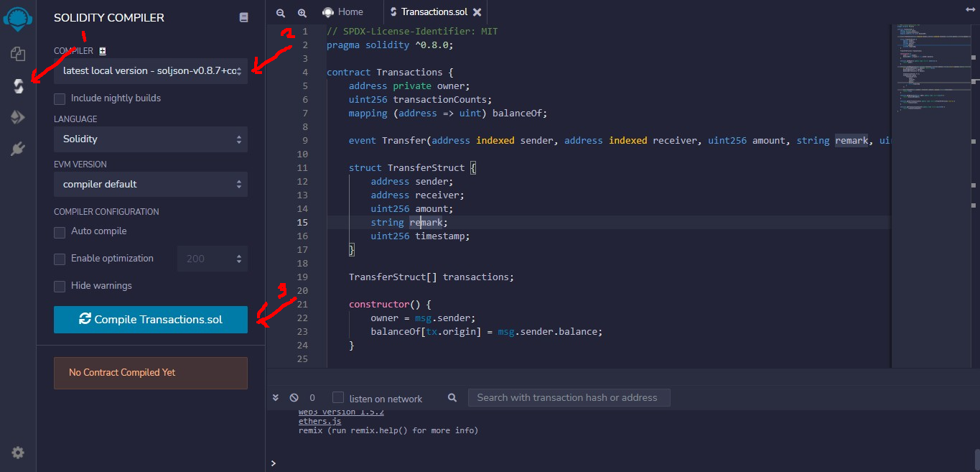The width and height of the screenshot is (980, 472).
Task: Clear the terminal console
Action: pos(293,397)
